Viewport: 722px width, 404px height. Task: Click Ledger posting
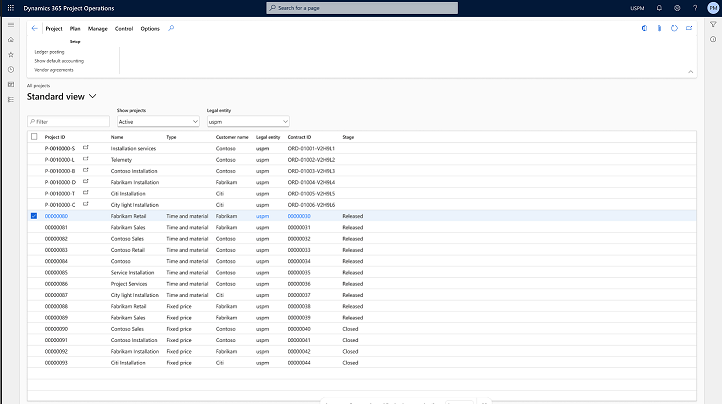tap(49, 52)
